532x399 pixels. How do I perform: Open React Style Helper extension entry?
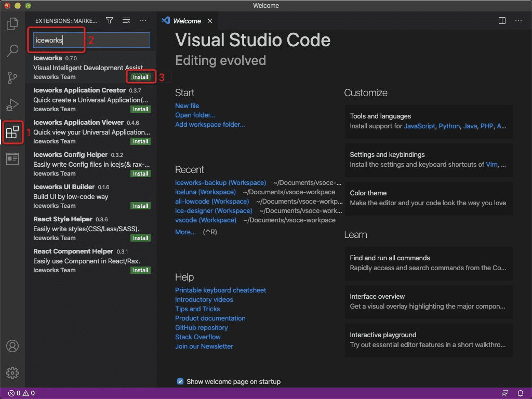pyautogui.click(x=91, y=229)
